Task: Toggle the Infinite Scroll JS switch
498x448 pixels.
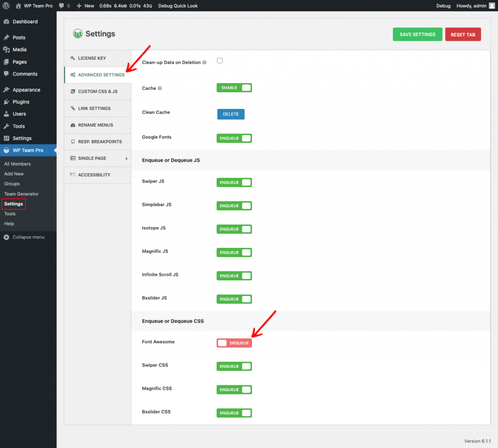Action: (x=234, y=276)
